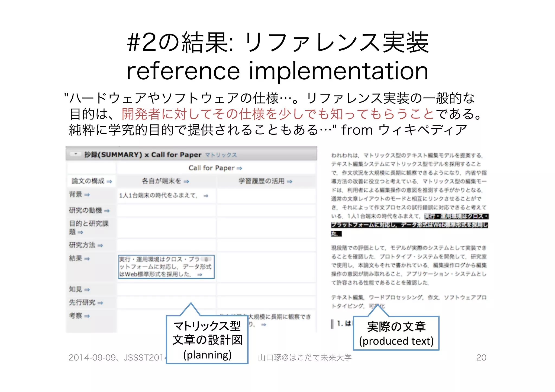Select the 考察 row label

click(x=76, y=316)
